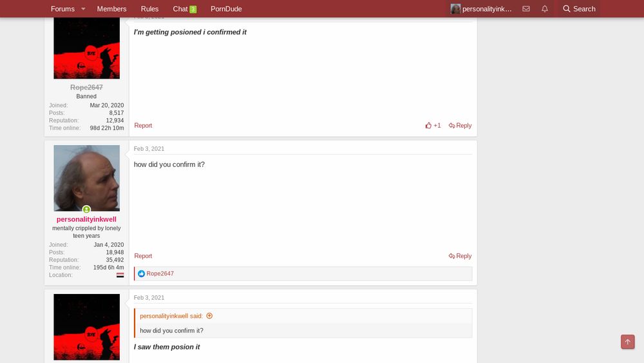
Task: Like Rope2647's post with thumbs-up +1
Action: click(x=433, y=125)
